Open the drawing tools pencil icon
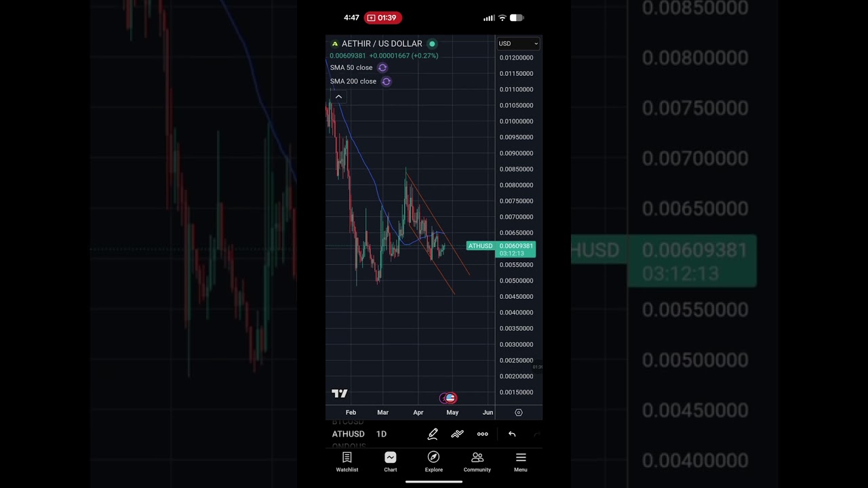 433,434
